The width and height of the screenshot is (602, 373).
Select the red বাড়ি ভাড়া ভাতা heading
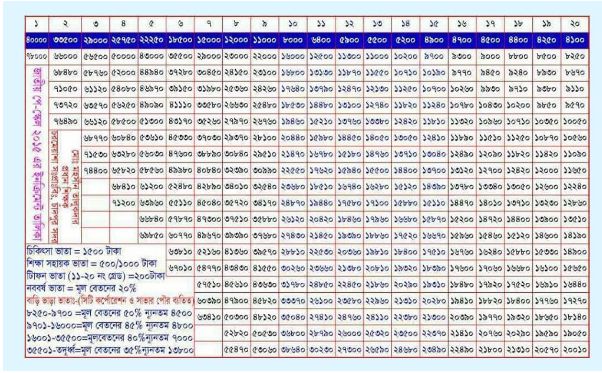tap(110, 300)
